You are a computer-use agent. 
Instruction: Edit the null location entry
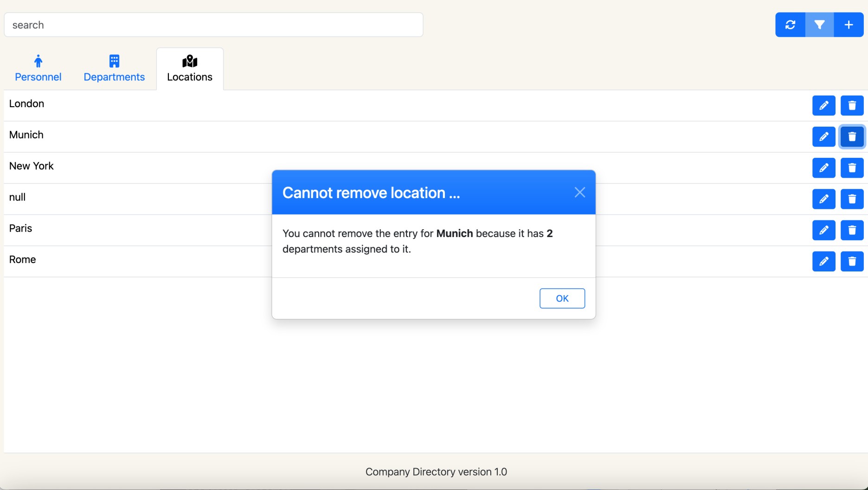coord(823,199)
